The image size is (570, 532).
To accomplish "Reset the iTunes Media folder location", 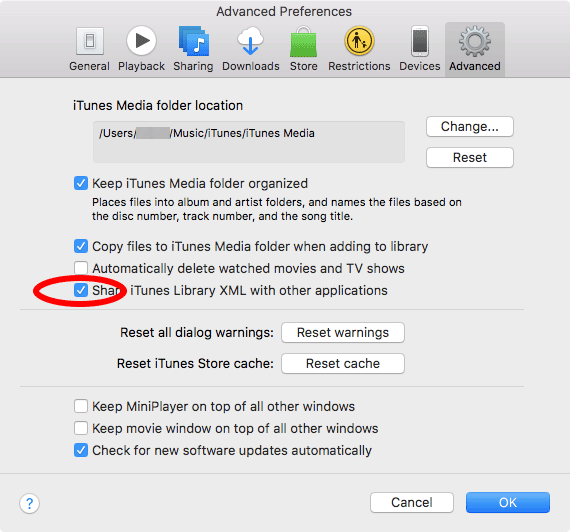I will pos(470,157).
